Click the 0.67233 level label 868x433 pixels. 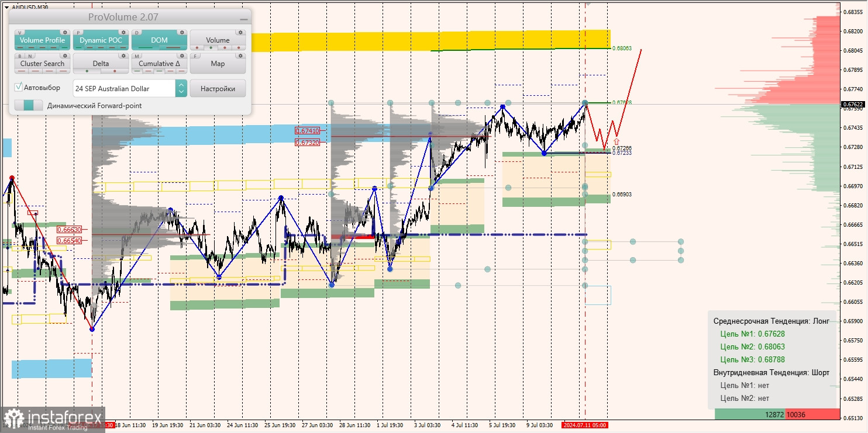pos(622,153)
